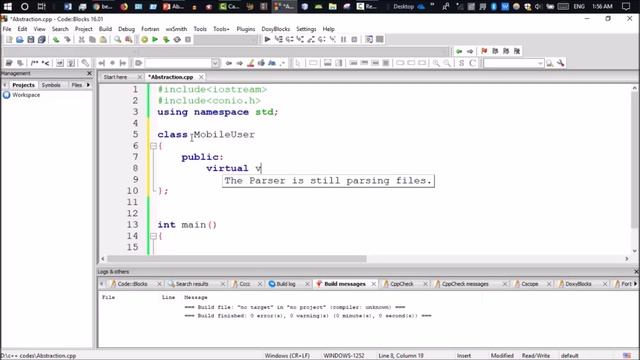Click the debugger Pause icon

(x=344, y=40)
